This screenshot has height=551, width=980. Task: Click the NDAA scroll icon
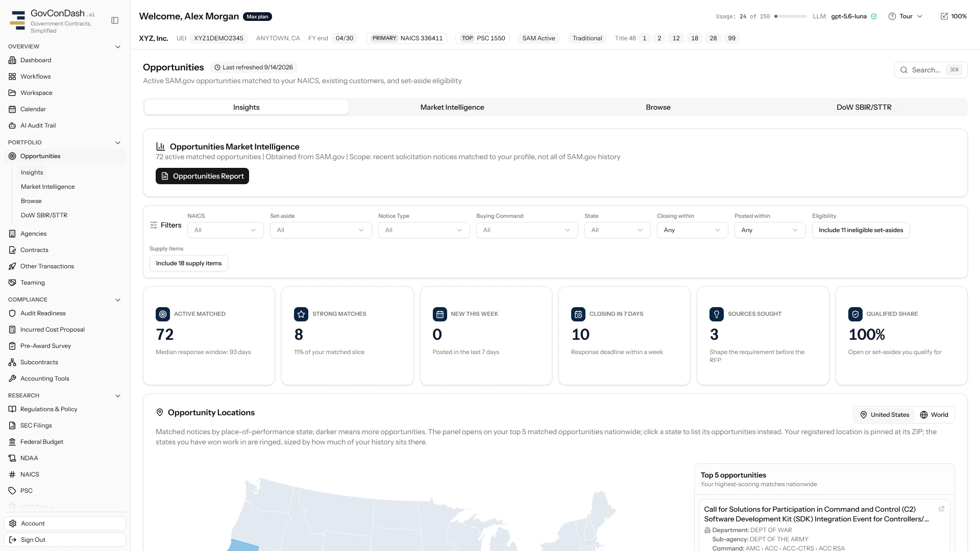(12, 458)
